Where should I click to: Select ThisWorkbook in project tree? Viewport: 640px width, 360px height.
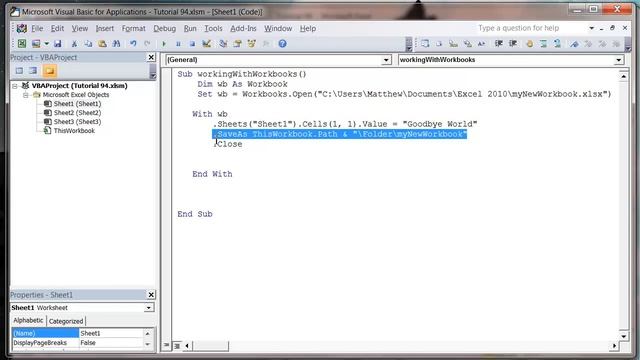coord(74,131)
